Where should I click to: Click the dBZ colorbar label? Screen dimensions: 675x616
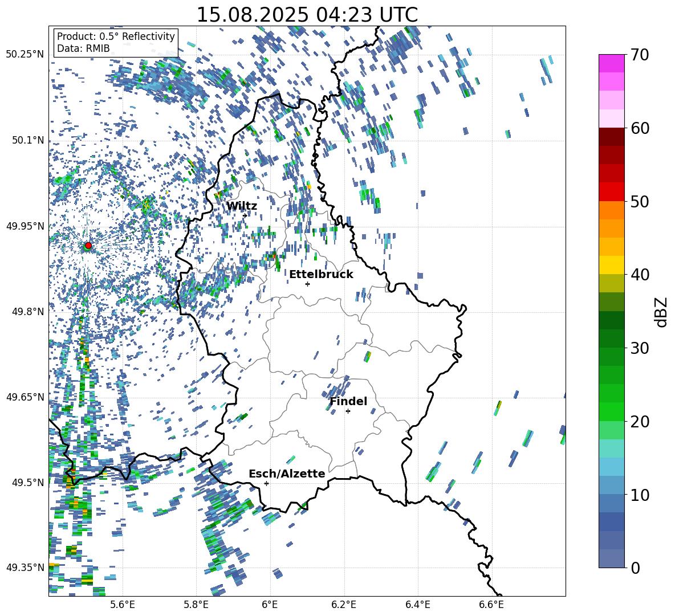coord(662,312)
